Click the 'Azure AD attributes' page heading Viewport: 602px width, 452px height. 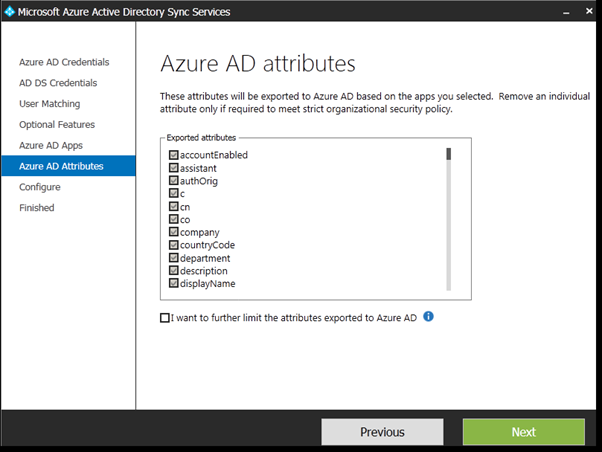click(258, 63)
